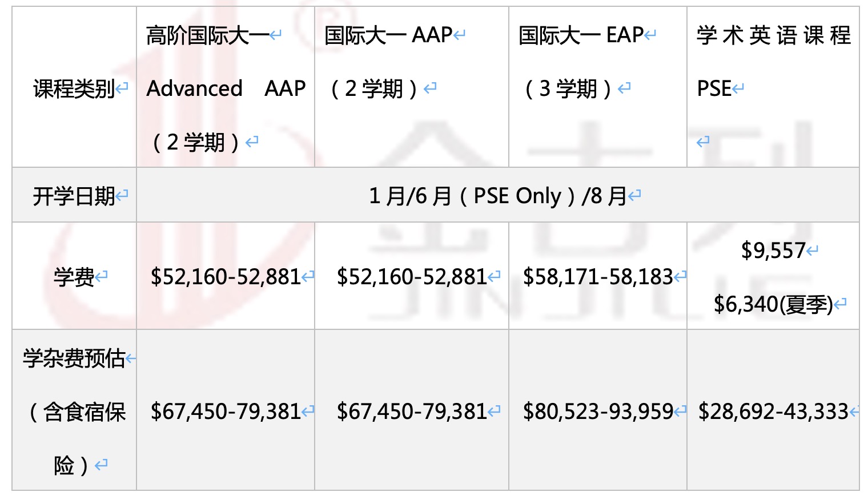Select the 国际大一 AAP column header
Image resolution: width=868 pixels, height=500 pixels.
click(388, 35)
